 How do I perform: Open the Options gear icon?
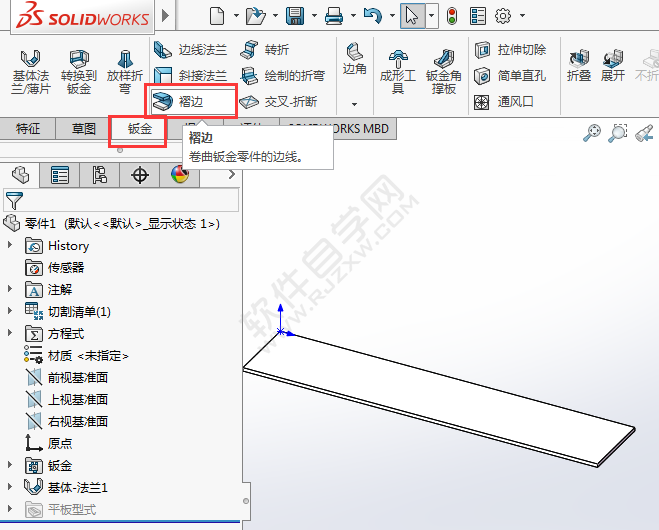point(503,16)
